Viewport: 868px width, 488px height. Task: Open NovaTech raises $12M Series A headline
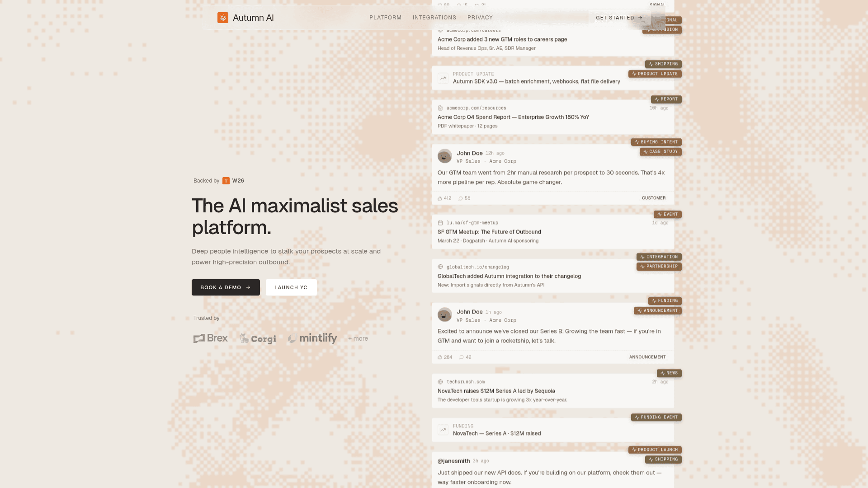[x=496, y=391]
